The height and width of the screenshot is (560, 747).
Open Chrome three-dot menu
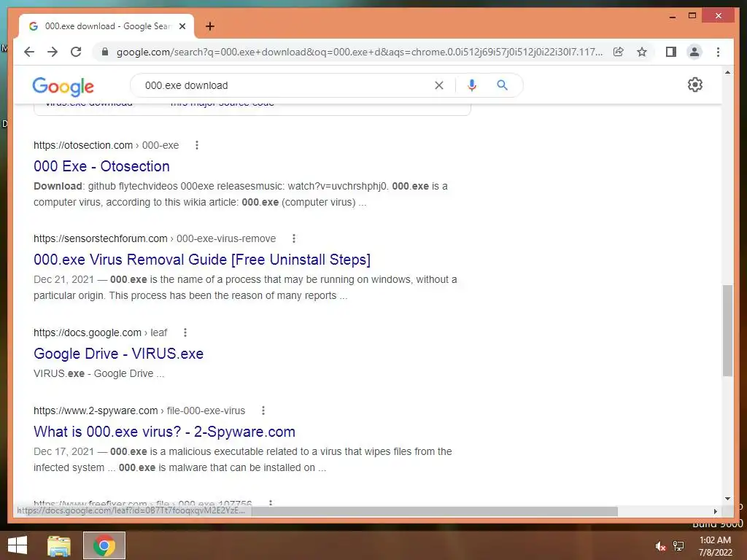click(x=718, y=52)
